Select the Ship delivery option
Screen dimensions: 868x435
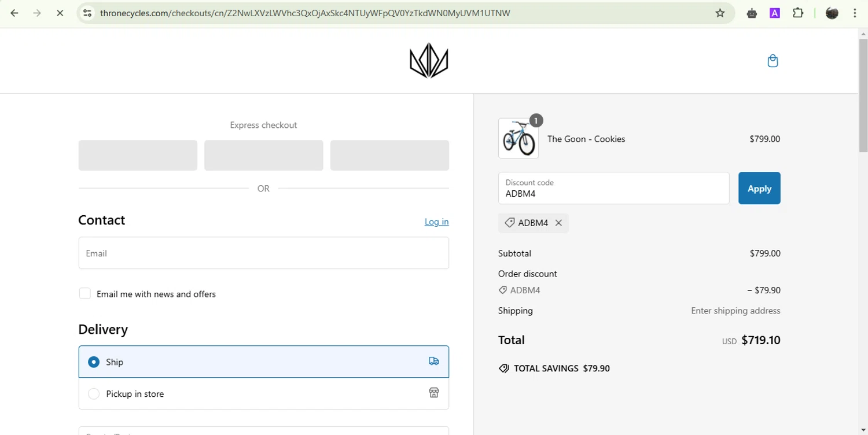[263, 362]
